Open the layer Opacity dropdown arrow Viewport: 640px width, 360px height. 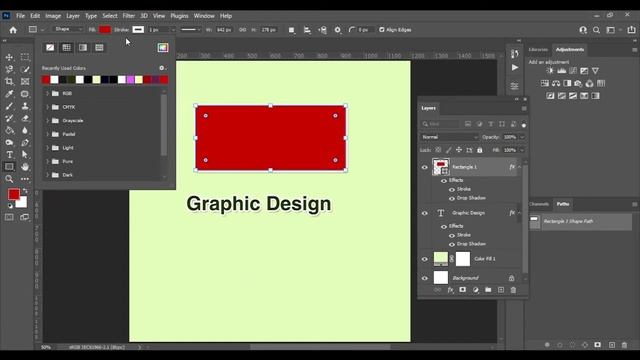[522, 137]
